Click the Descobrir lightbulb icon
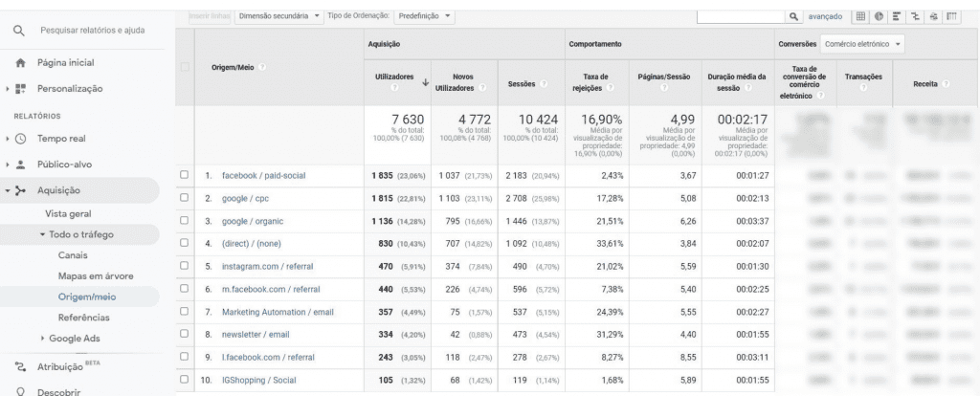This screenshot has height=396, width=980. point(21,391)
